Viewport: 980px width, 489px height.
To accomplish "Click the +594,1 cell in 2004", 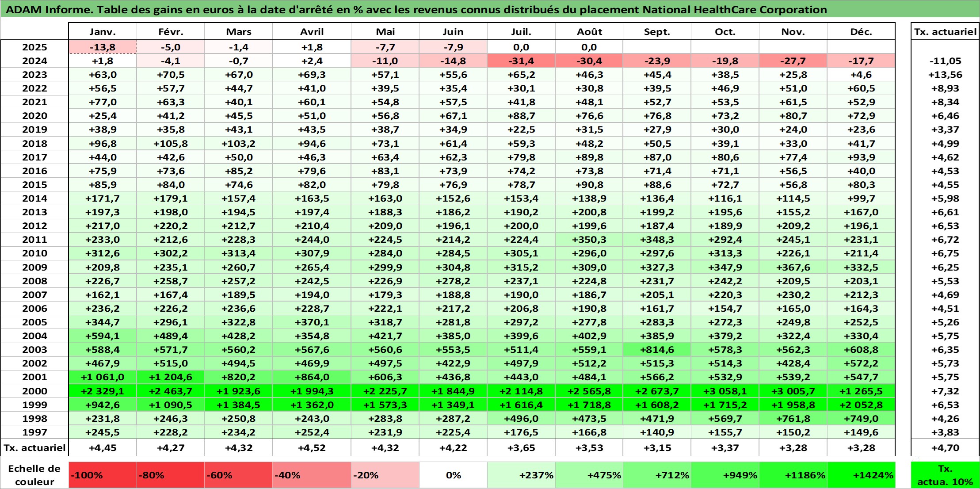I will [x=103, y=336].
